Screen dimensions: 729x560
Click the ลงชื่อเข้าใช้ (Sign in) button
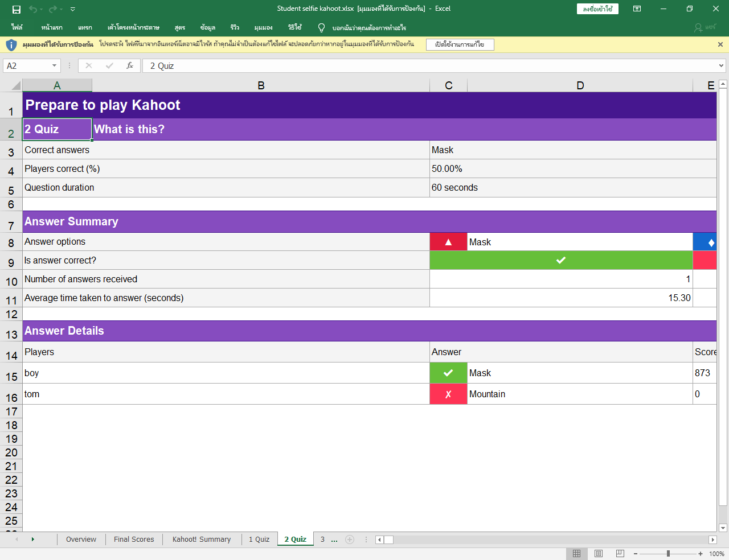[597, 9]
